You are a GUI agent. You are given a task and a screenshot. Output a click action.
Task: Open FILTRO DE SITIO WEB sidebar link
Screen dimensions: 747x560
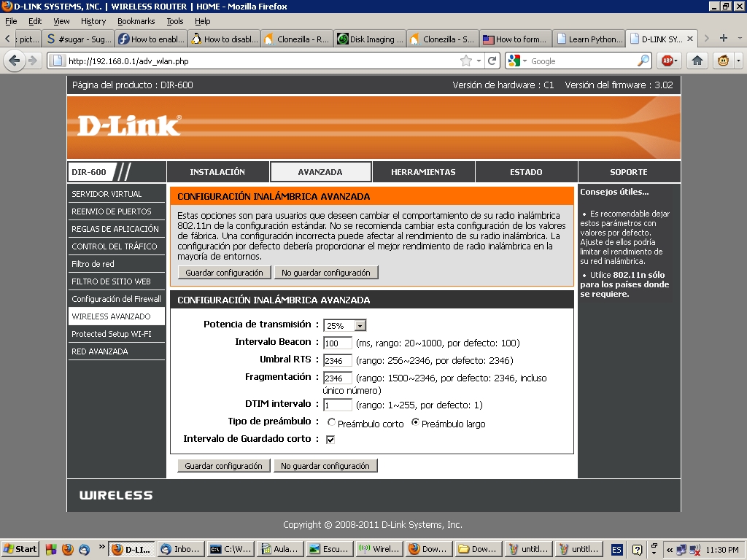click(x=111, y=281)
